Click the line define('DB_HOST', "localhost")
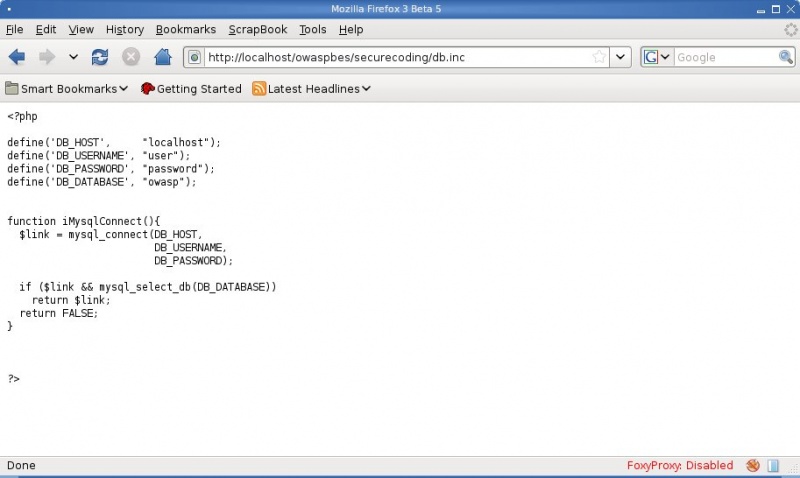Viewport: 800px width, 478px height. [114, 142]
